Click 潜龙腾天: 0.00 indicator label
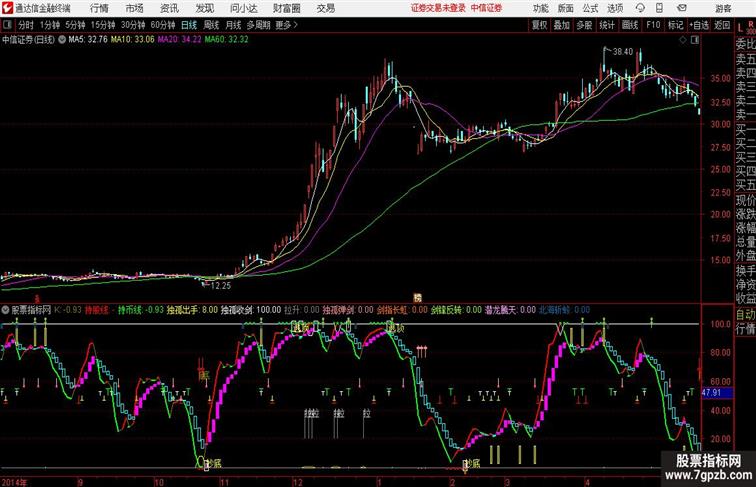This screenshot has width=756, height=487. [510, 310]
